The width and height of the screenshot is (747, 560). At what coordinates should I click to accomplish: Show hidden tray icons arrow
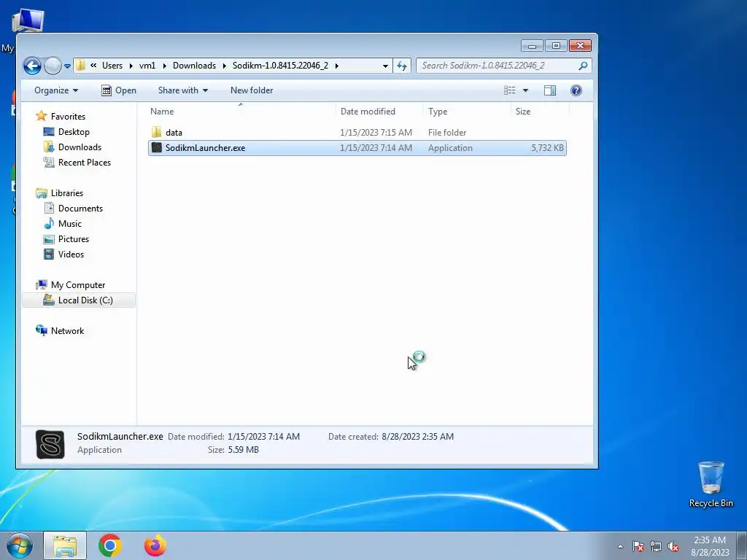pyautogui.click(x=620, y=546)
